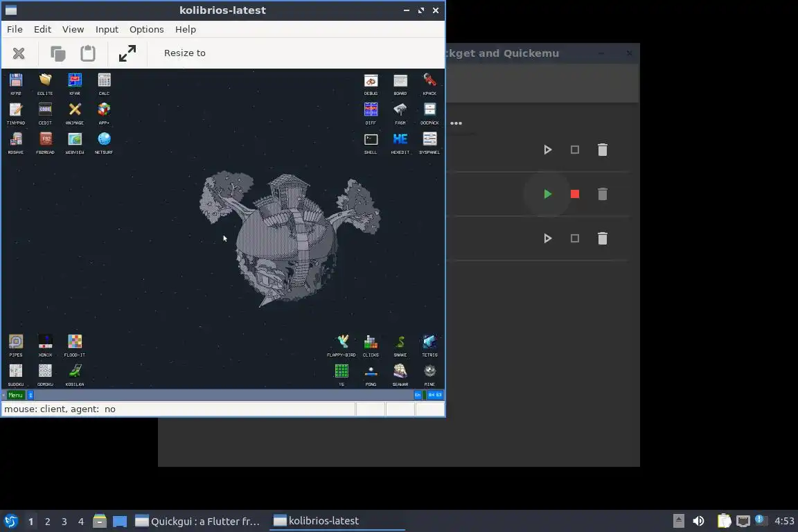
Task: Select the kolibrios-latest taskbar entry
Action: pos(337,521)
